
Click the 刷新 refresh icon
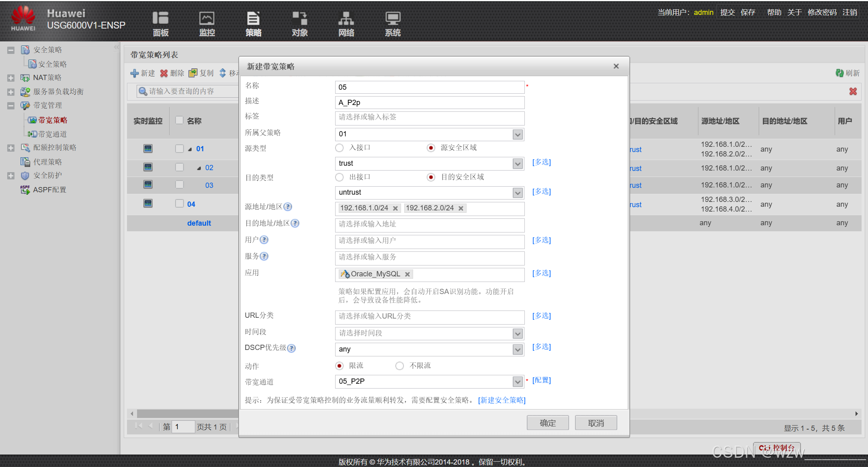(839, 73)
